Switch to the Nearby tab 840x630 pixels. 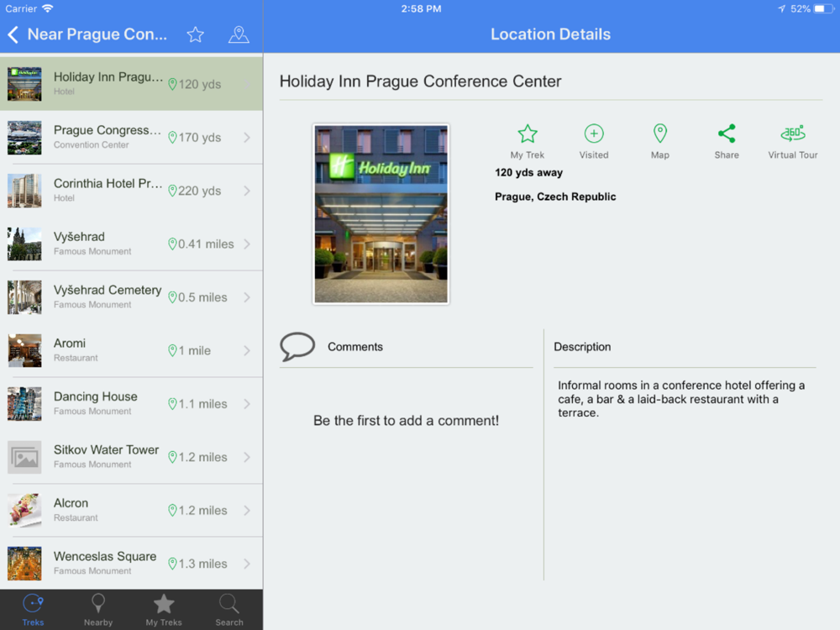pyautogui.click(x=98, y=610)
